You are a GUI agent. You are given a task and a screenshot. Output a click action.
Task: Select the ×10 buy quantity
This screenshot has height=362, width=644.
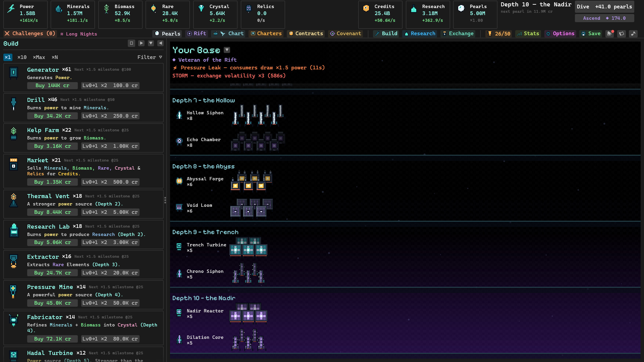[22, 57]
